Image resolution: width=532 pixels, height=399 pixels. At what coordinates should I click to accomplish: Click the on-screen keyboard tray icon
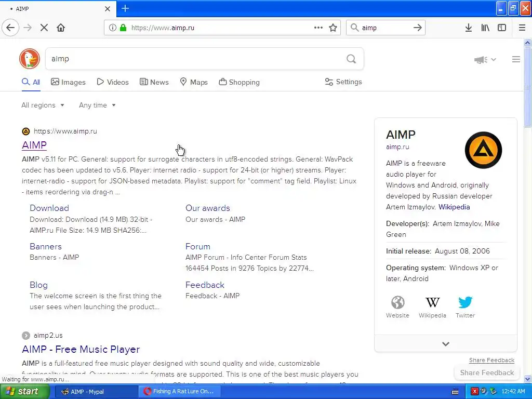point(455,392)
